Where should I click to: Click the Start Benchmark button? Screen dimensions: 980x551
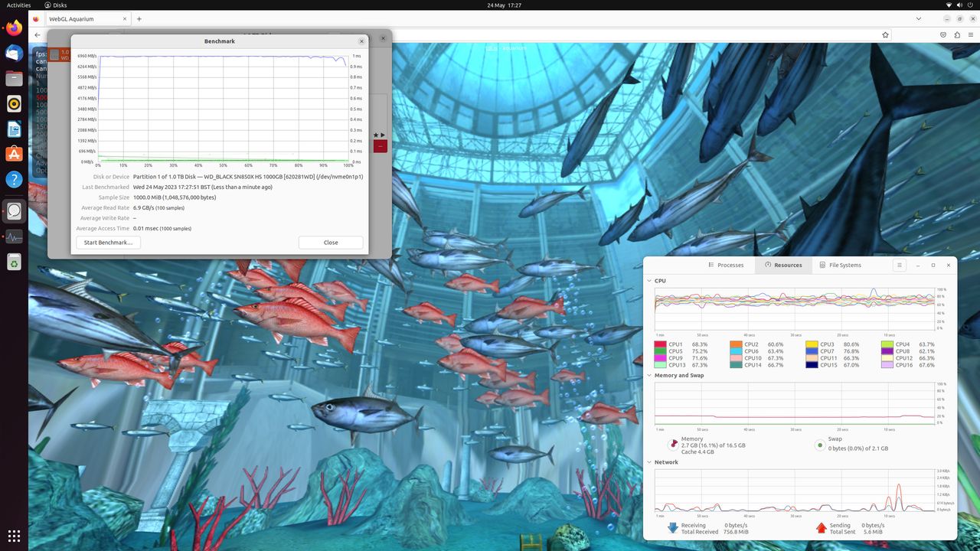point(108,242)
